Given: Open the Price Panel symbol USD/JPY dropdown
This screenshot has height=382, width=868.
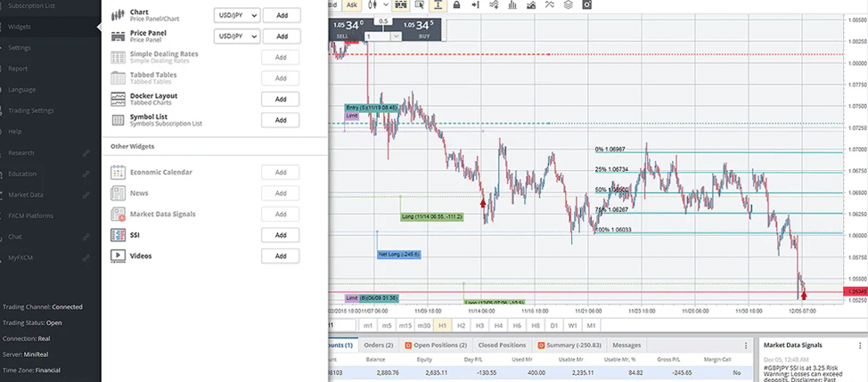Looking at the screenshot, I should click(236, 37).
